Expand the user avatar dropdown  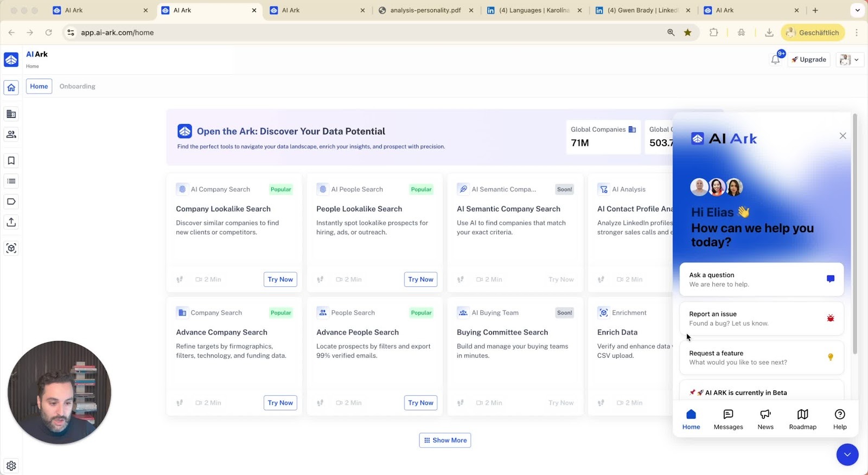pyautogui.click(x=850, y=60)
